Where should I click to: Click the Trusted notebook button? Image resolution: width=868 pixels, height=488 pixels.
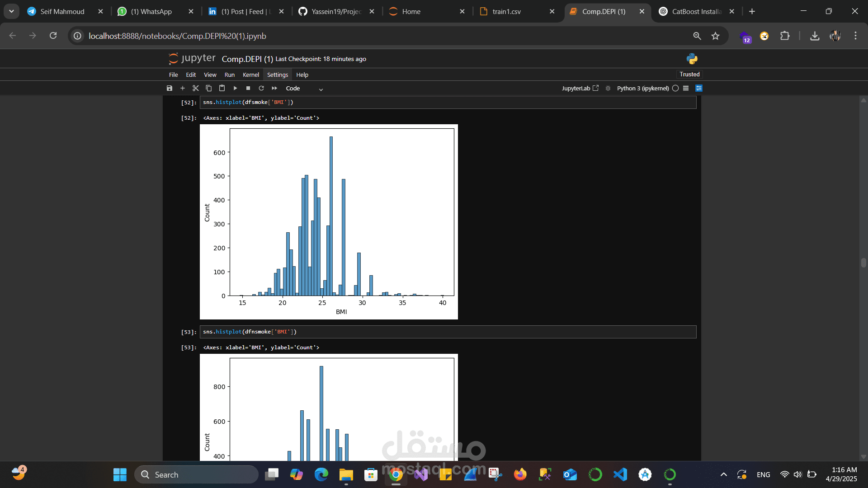689,74
